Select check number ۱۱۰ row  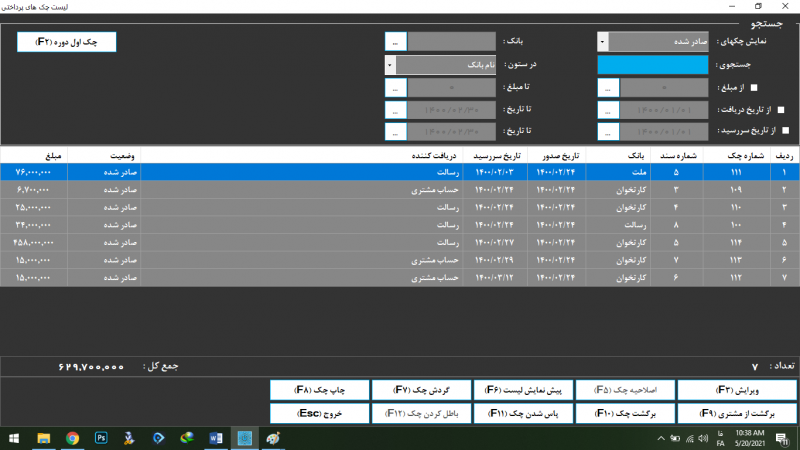click(400, 207)
